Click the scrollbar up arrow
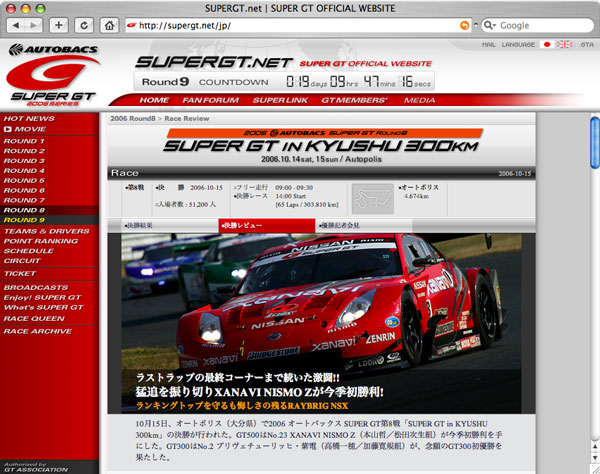 pyautogui.click(x=595, y=446)
